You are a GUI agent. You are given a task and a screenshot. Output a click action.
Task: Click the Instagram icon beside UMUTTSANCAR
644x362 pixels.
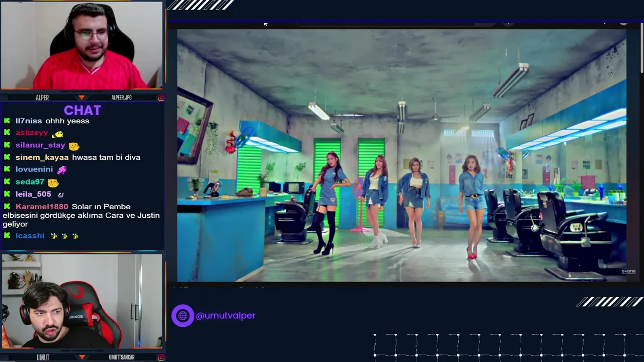click(161, 357)
